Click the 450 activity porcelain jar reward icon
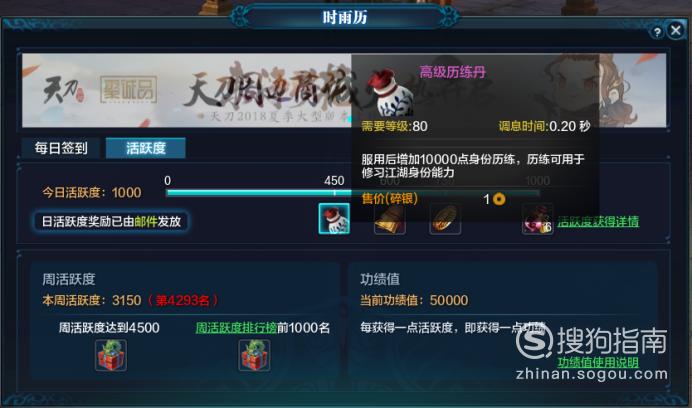The image size is (692, 408). (x=334, y=219)
